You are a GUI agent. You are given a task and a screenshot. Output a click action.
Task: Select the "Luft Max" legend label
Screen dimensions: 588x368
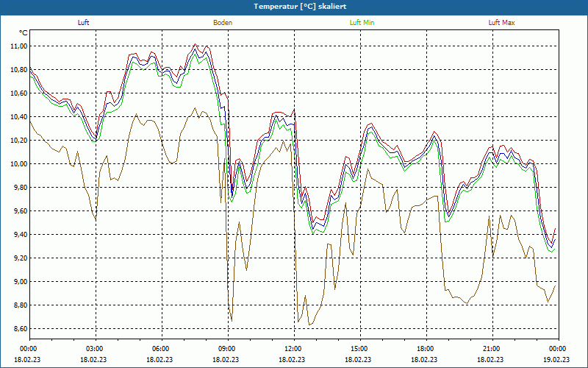coord(501,23)
